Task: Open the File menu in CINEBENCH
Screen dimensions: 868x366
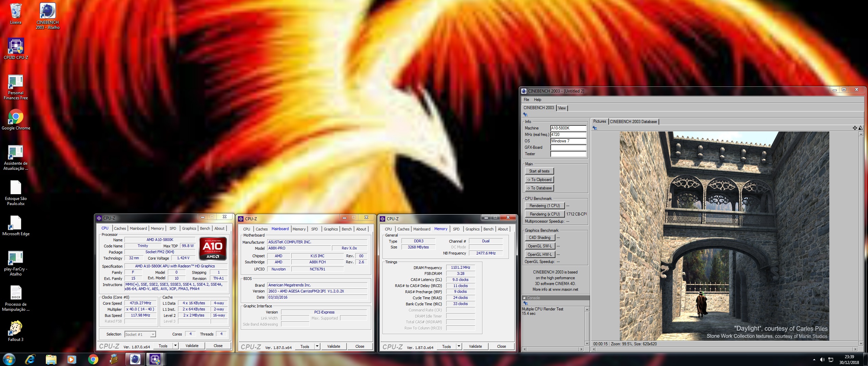Action: (x=526, y=100)
